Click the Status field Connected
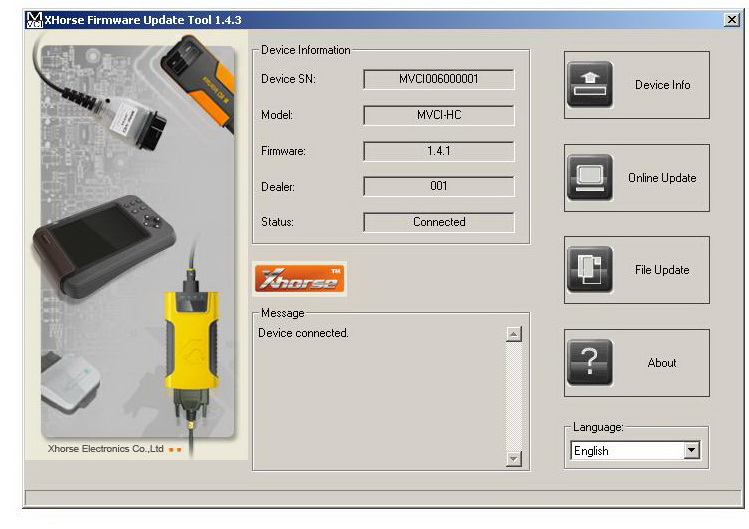The image size is (749, 529). point(439,222)
